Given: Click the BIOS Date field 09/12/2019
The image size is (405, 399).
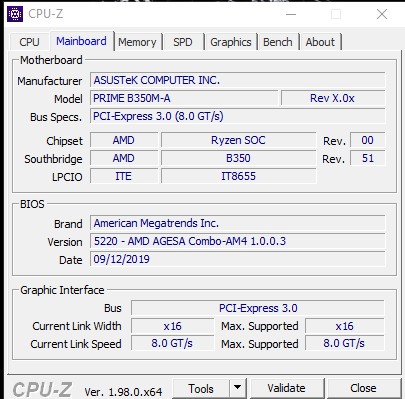Looking at the screenshot, I should point(238,259).
